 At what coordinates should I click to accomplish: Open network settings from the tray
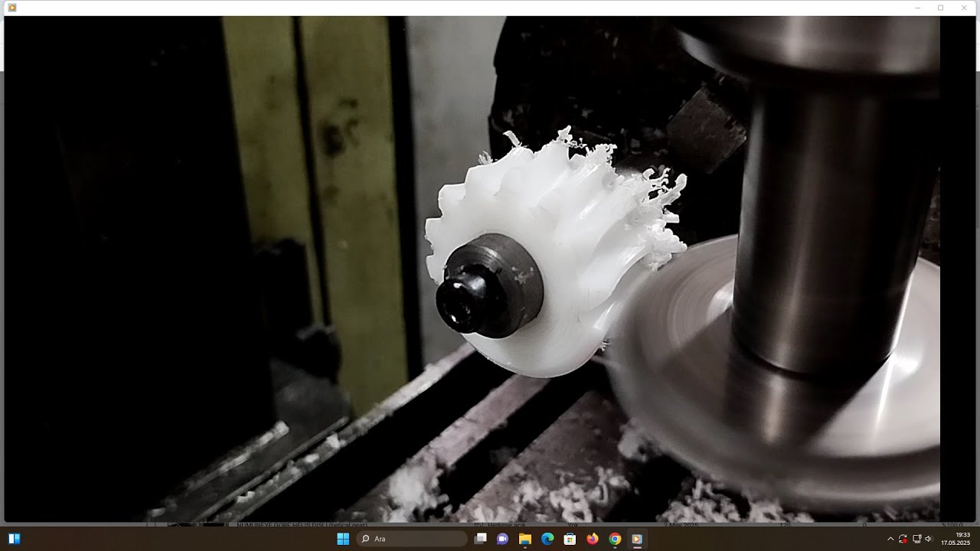[916, 539]
